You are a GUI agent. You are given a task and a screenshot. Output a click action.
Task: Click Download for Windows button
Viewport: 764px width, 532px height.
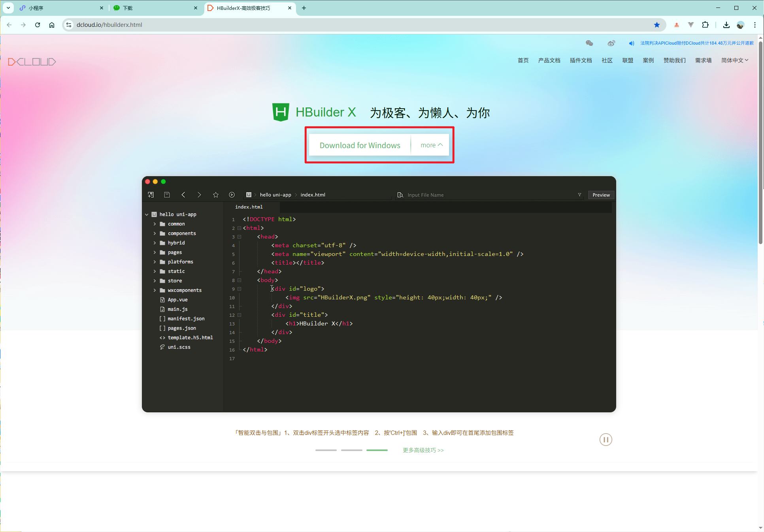point(360,145)
